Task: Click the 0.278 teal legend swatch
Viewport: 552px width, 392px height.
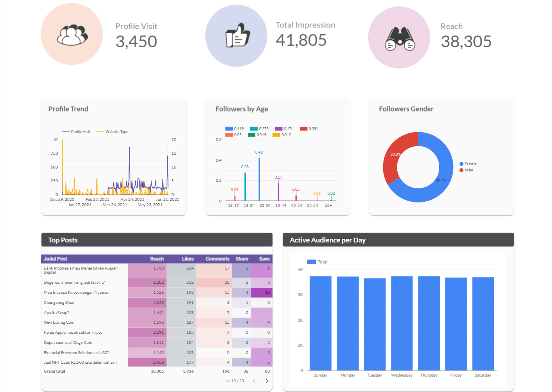Action: [x=254, y=129]
